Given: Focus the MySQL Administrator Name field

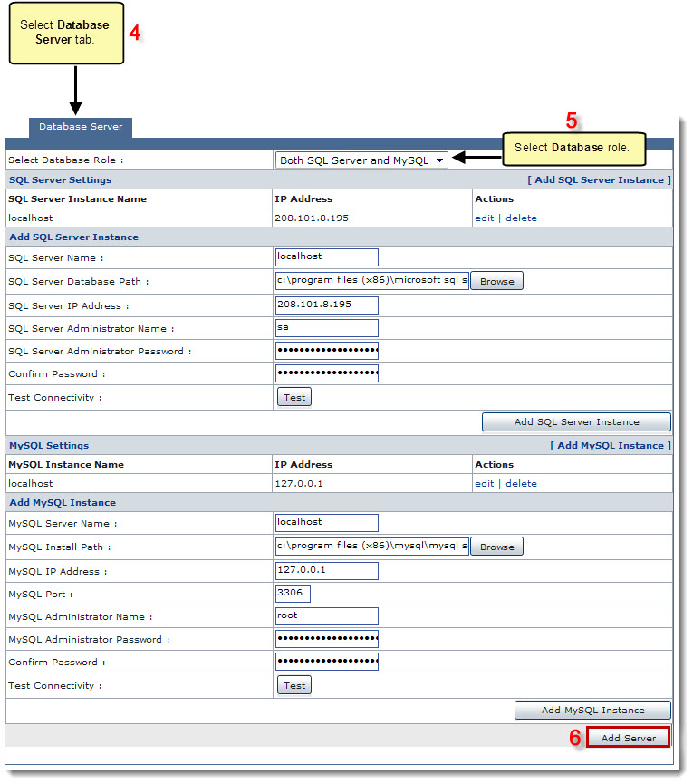Looking at the screenshot, I should coord(327,616).
